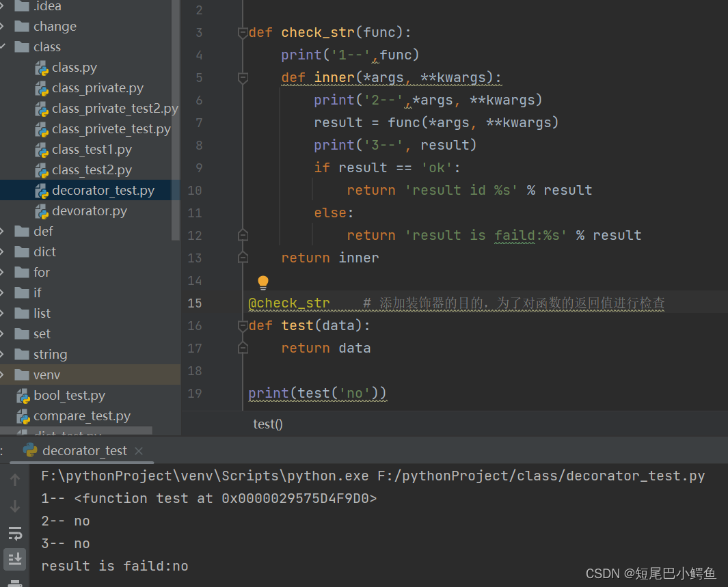Open bool_test.py file
This screenshot has width=728, height=587.
69,396
